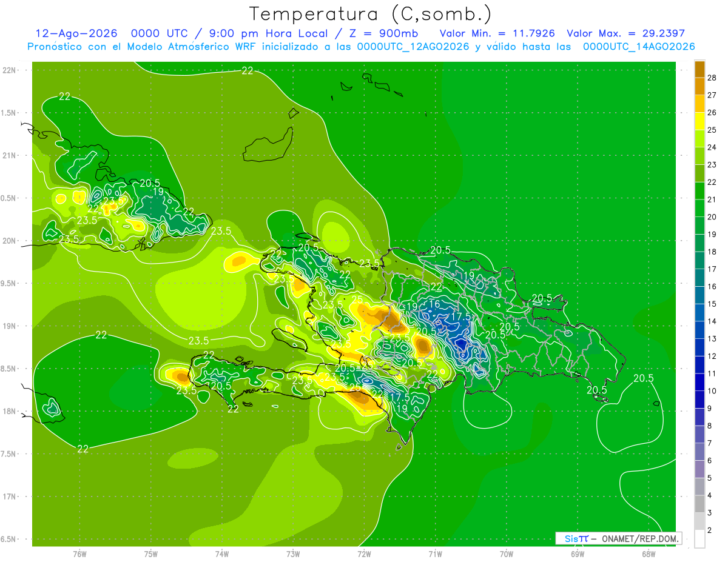Image resolution: width=728 pixels, height=562 pixels.
Task: Click the legend value "24"
Action: (x=713, y=147)
